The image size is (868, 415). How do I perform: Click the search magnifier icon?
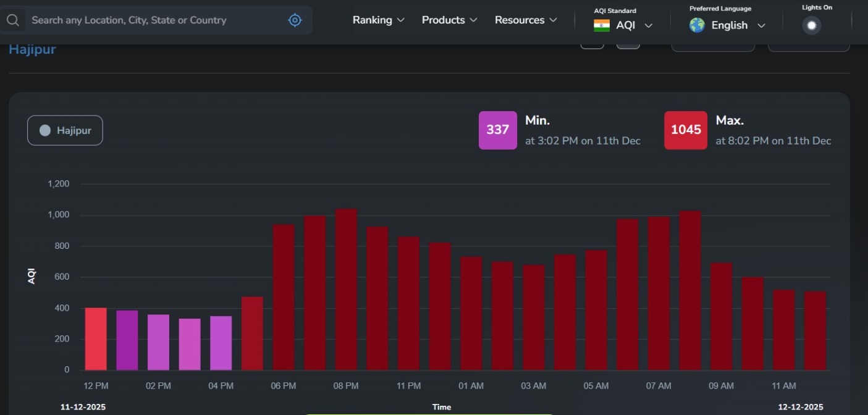pyautogui.click(x=13, y=20)
